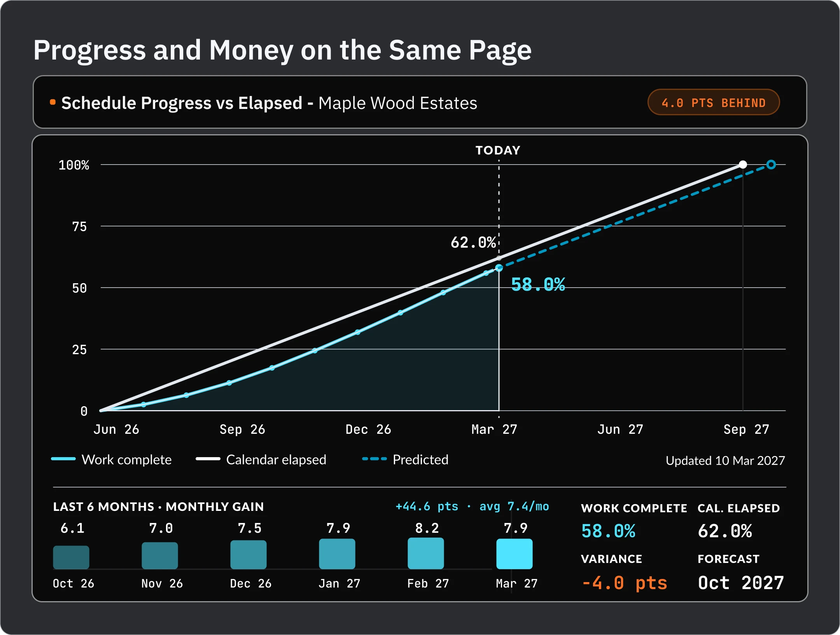The width and height of the screenshot is (840, 635).
Task: Click the 6.1 value above the Oct 26 bar
Action: click(72, 528)
